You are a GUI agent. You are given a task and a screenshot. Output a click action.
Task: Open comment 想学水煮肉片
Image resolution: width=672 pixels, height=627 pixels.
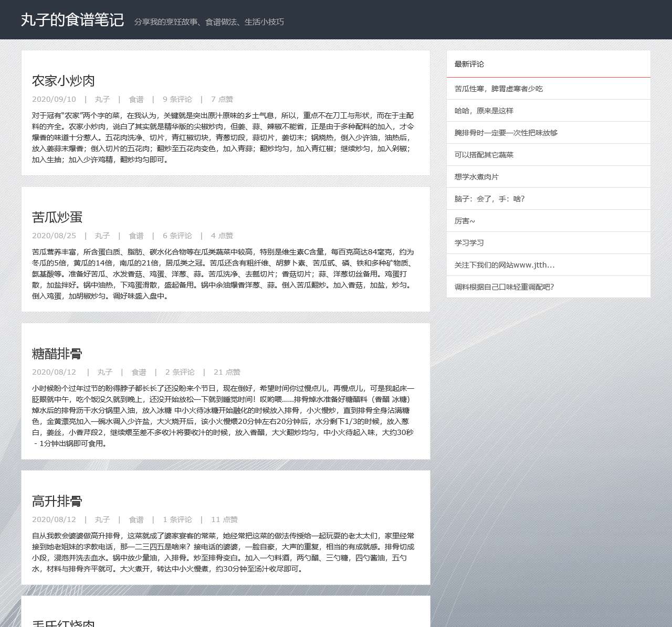coord(475,177)
